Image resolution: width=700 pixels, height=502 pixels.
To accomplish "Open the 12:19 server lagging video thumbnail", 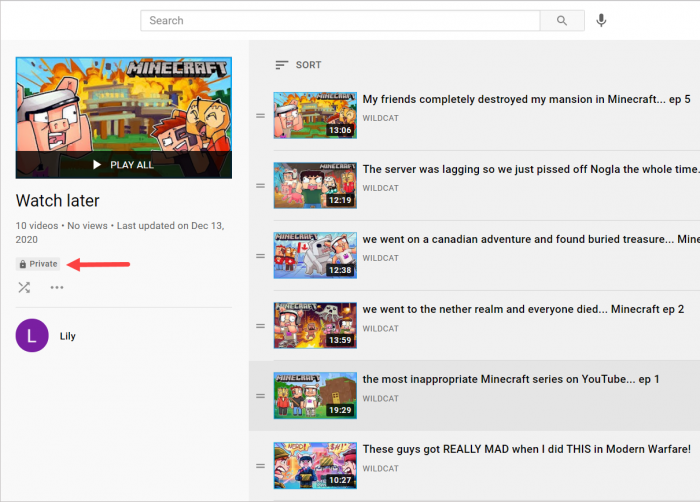I will tap(315, 186).
